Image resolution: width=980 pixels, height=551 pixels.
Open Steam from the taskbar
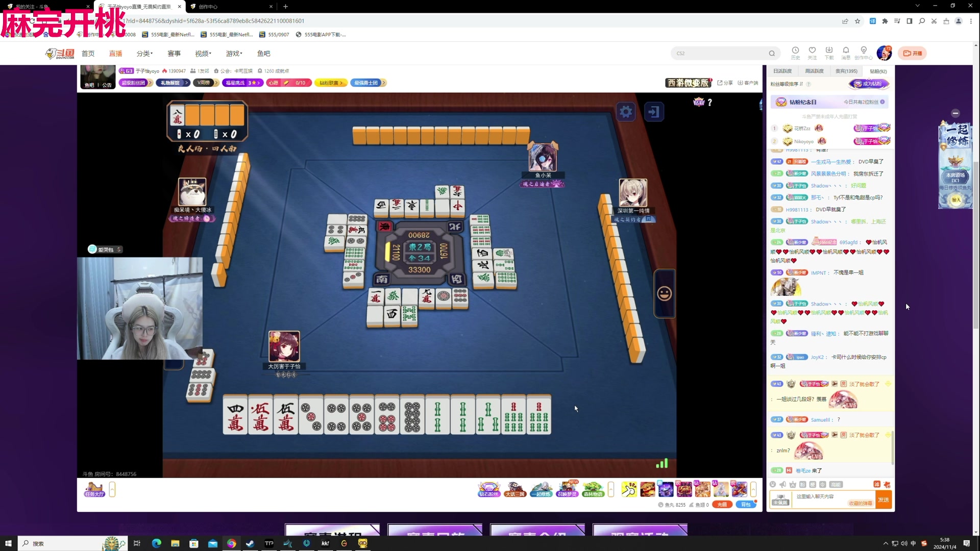click(250, 543)
